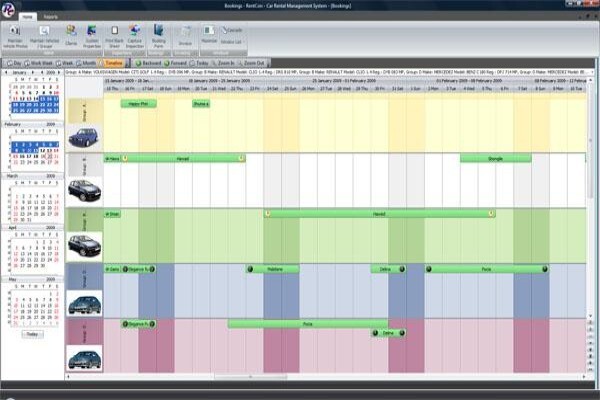Select the March 2009 calendar header
The width and height of the screenshot is (600, 400).
(x=33, y=176)
